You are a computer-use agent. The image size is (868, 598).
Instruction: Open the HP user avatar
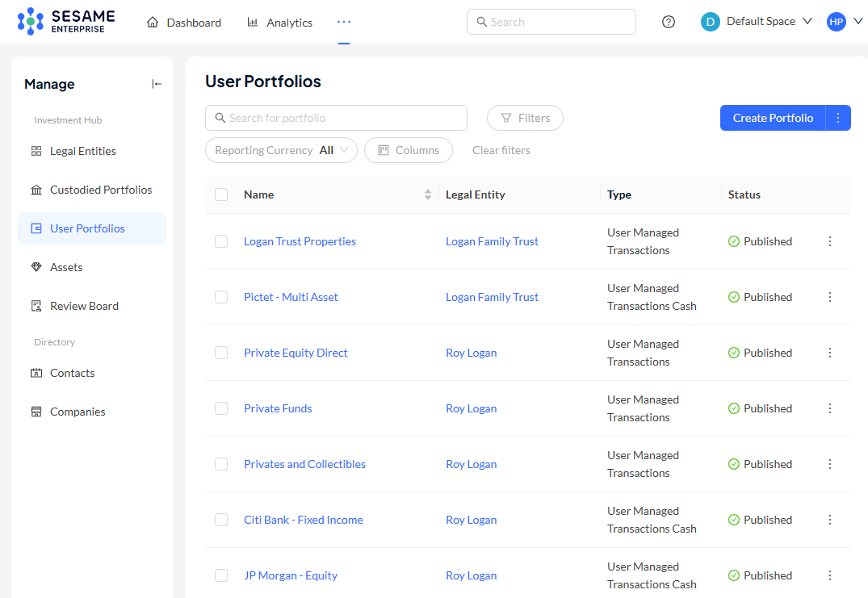[836, 22]
